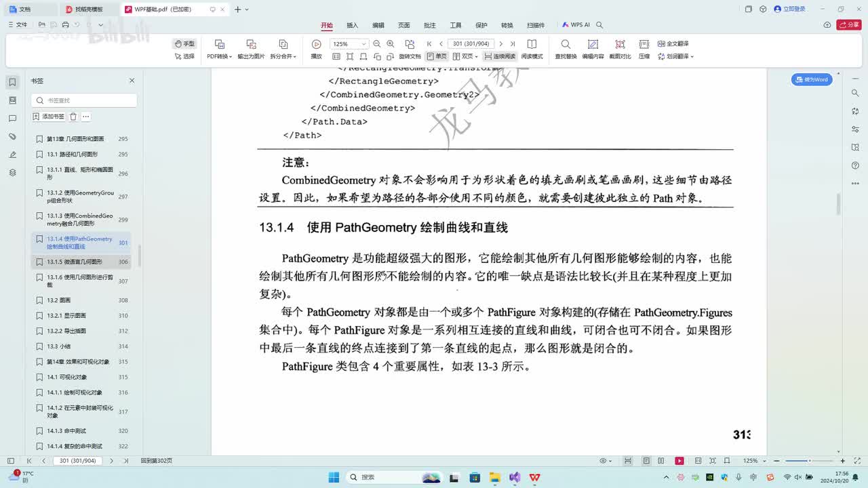Switch to the 批注 ribbon tab
The height and width of the screenshot is (488, 868).
(430, 25)
